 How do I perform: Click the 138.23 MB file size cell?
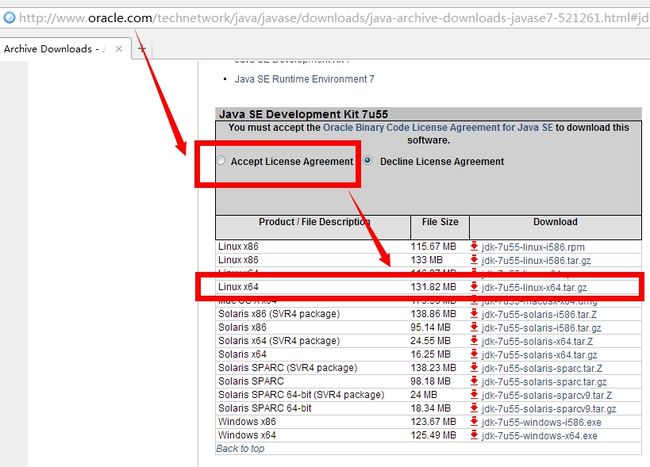[x=433, y=368]
